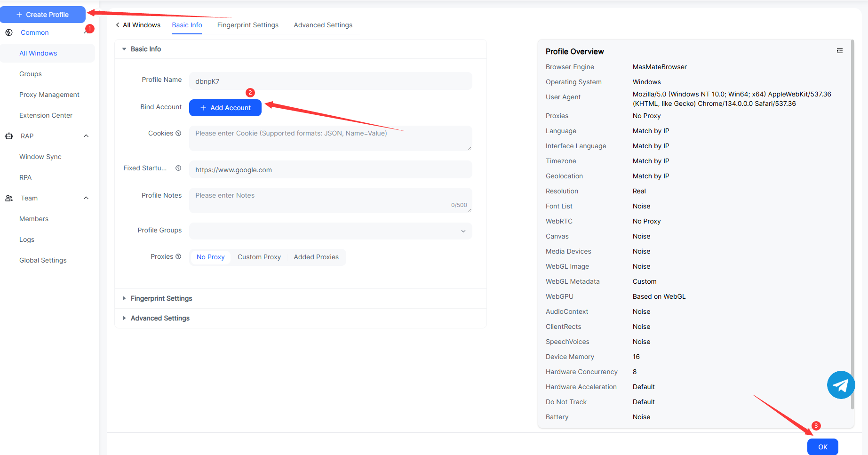Switch to the Fingerprint Settings tab
The height and width of the screenshot is (455, 868).
247,25
